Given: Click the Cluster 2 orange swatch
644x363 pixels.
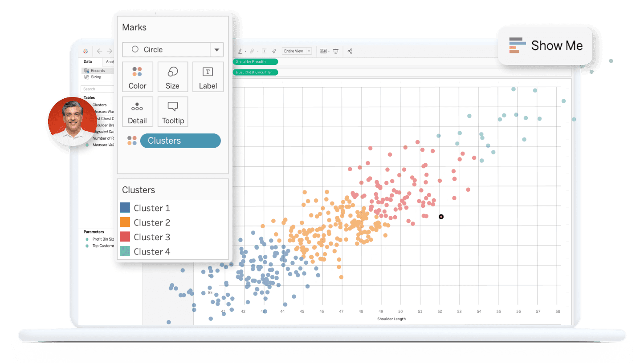Looking at the screenshot, I should [x=125, y=222].
